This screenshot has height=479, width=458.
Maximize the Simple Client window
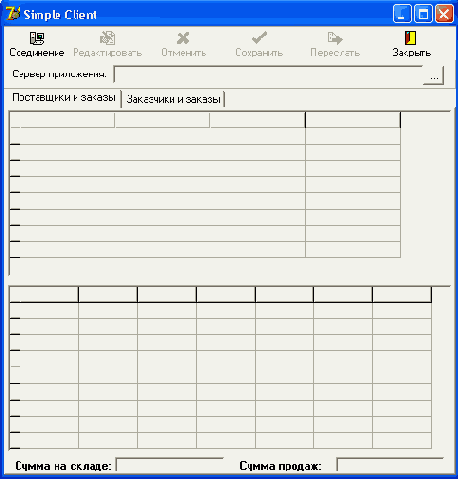pos(423,14)
